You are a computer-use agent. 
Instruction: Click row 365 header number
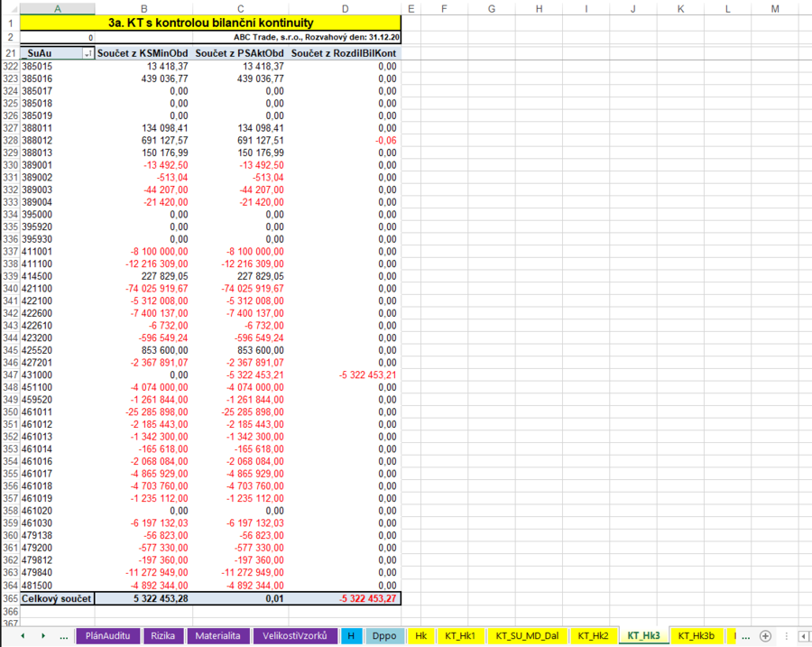pyautogui.click(x=10, y=598)
